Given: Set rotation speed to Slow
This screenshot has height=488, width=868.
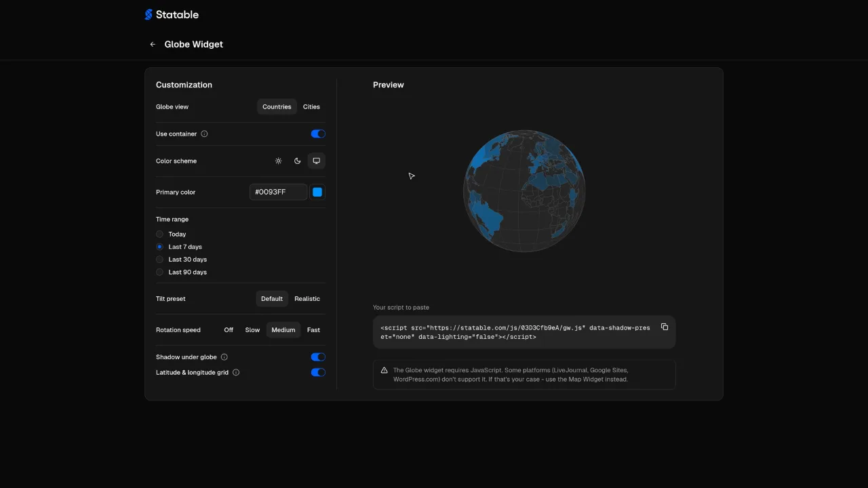Looking at the screenshot, I should pos(252,330).
